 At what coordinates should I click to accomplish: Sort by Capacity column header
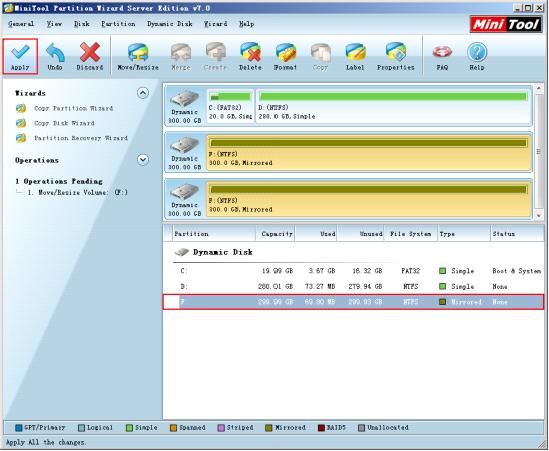point(276,234)
